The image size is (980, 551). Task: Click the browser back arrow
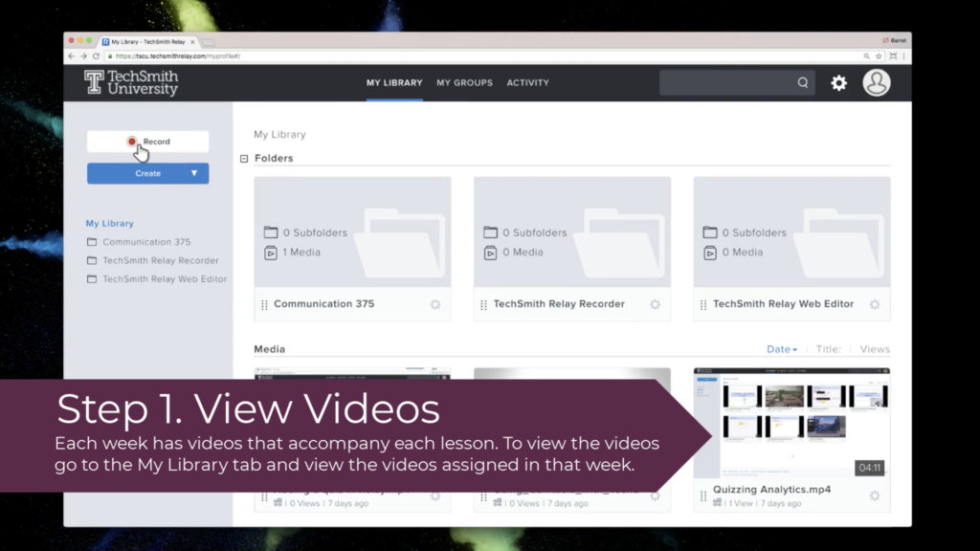tap(71, 56)
